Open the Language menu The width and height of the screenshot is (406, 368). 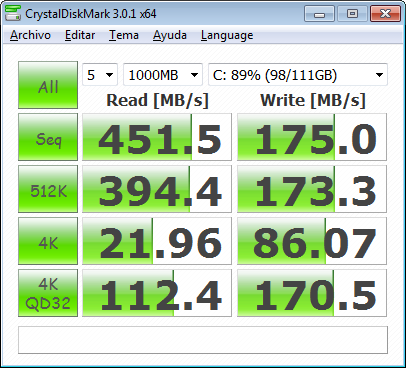(227, 35)
